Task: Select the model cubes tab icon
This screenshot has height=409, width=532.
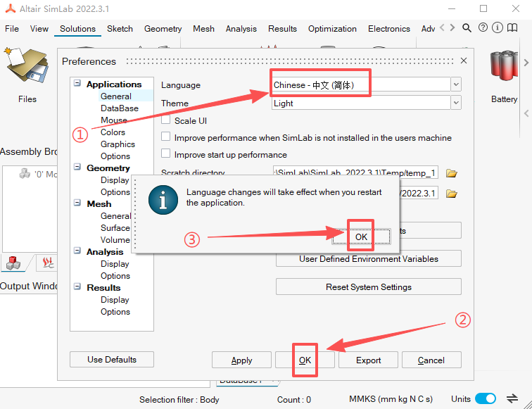Action: click(x=13, y=263)
